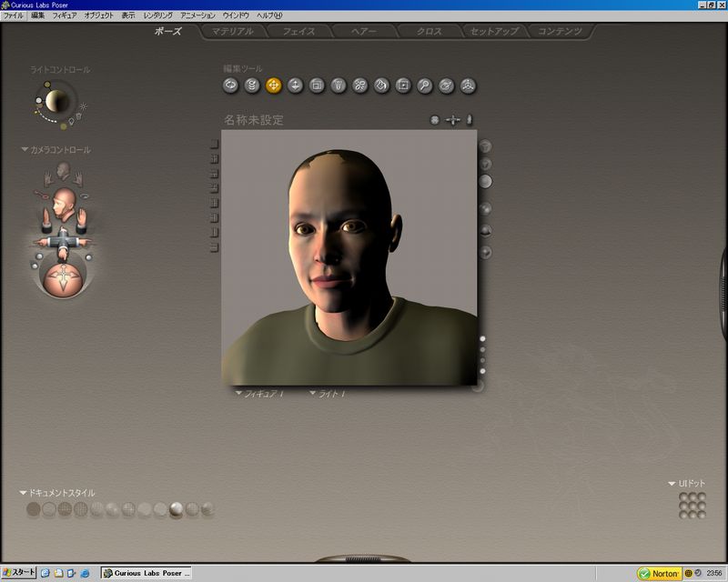Click the light globe in ライトコントロール
The image size is (728, 582).
click(57, 99)
